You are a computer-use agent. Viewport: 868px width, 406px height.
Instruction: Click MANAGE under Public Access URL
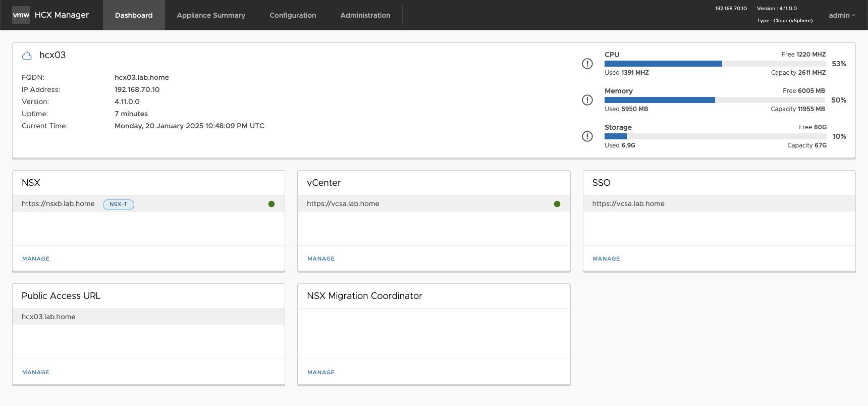(x=36, y=372)
